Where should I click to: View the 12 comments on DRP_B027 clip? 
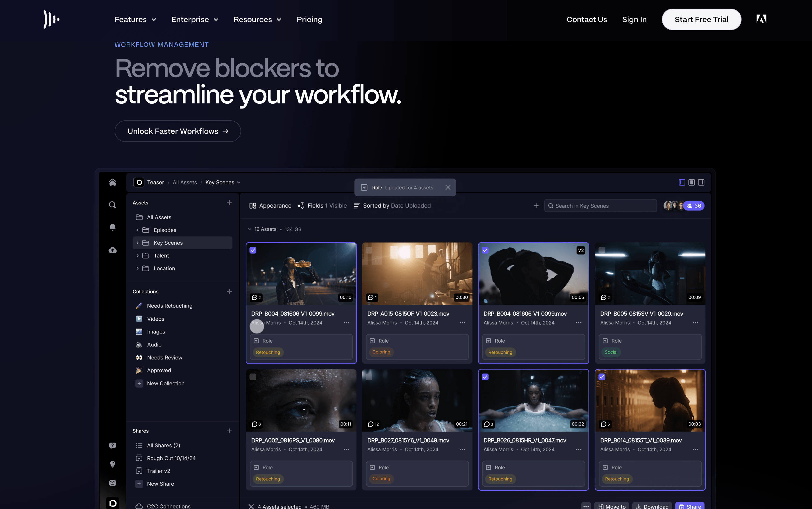(373, 424)
